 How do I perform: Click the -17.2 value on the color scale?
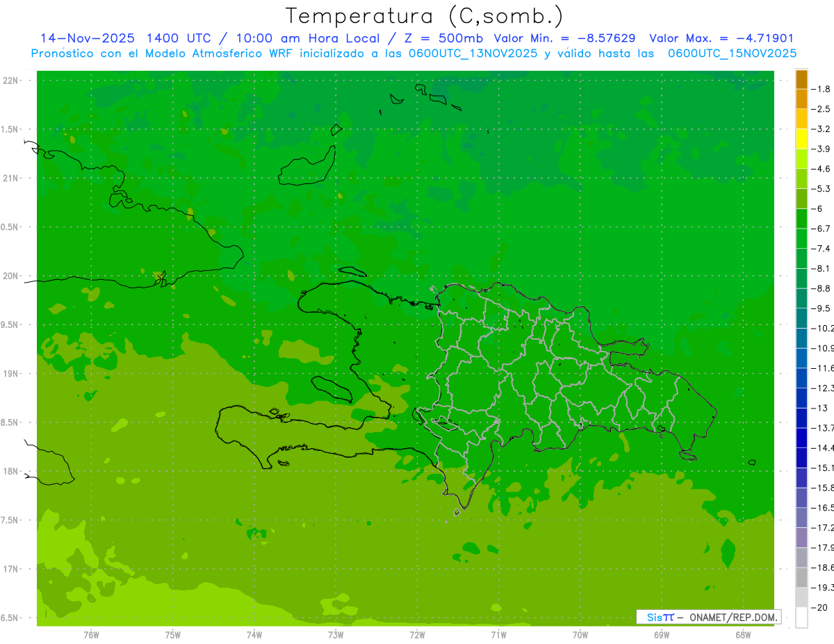pyautogui.click(x=823, y=528)
